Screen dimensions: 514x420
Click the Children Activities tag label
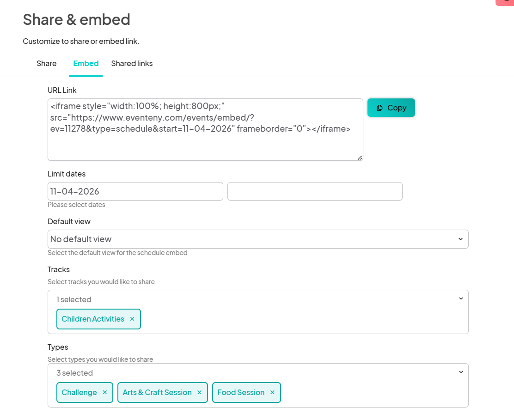pyautogui.click(x=93, y=319)
